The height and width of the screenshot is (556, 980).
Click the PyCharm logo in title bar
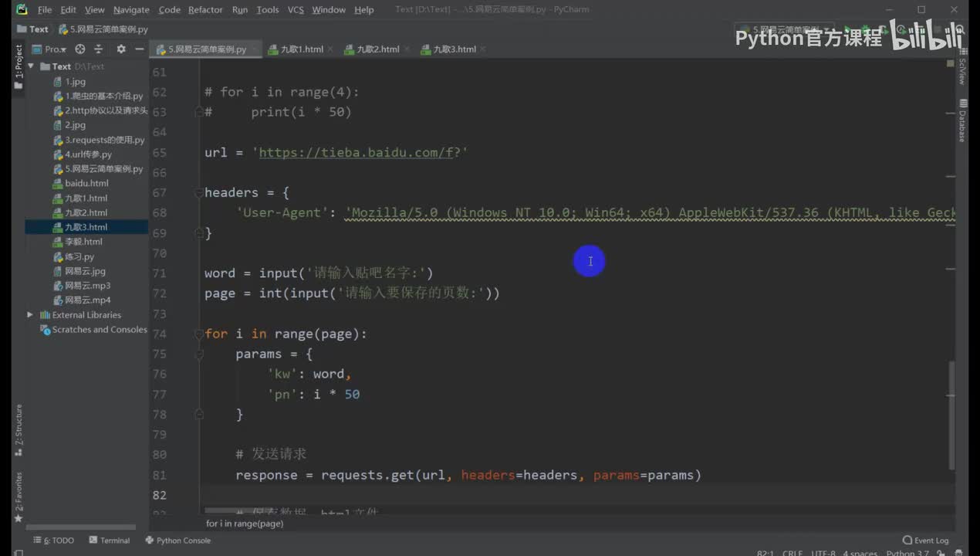pos(21,9)
